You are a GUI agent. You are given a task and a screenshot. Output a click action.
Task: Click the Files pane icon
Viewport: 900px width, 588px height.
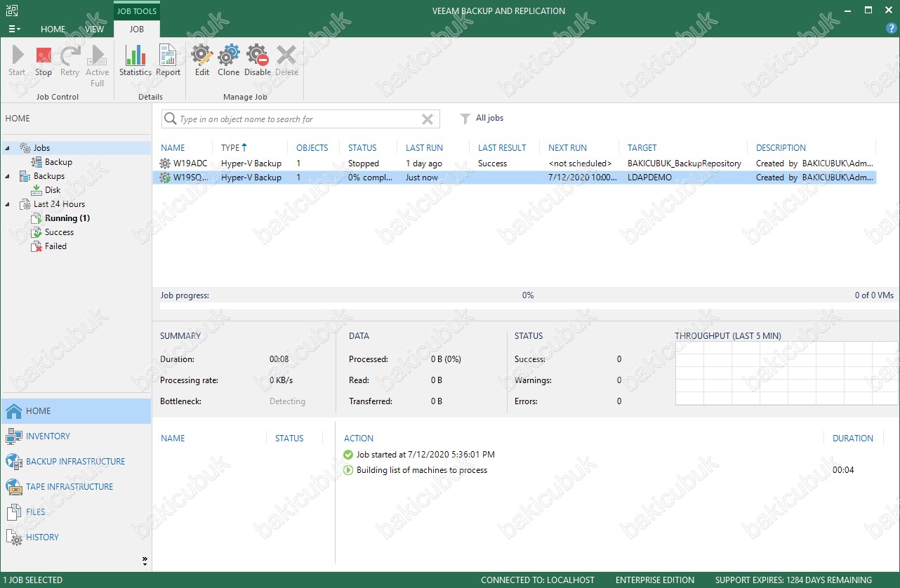[x=14, y=512]
